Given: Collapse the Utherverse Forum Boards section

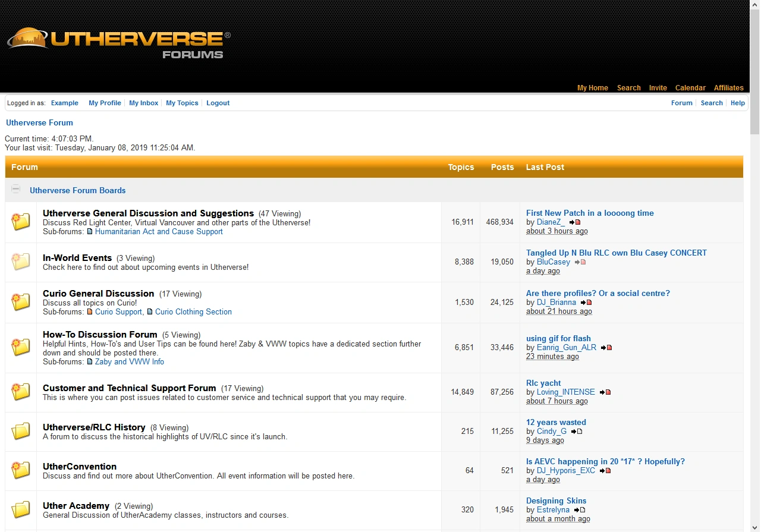Looking at the screenshot, I should 15,189.
